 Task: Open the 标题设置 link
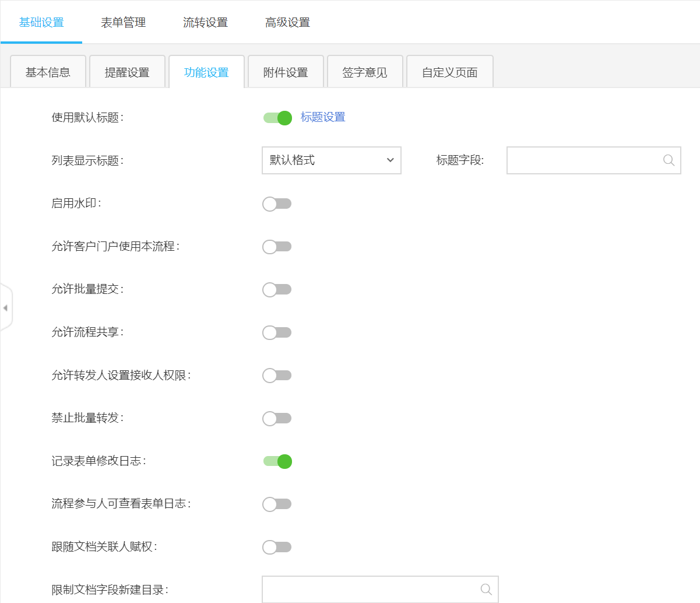click(323, 117)
